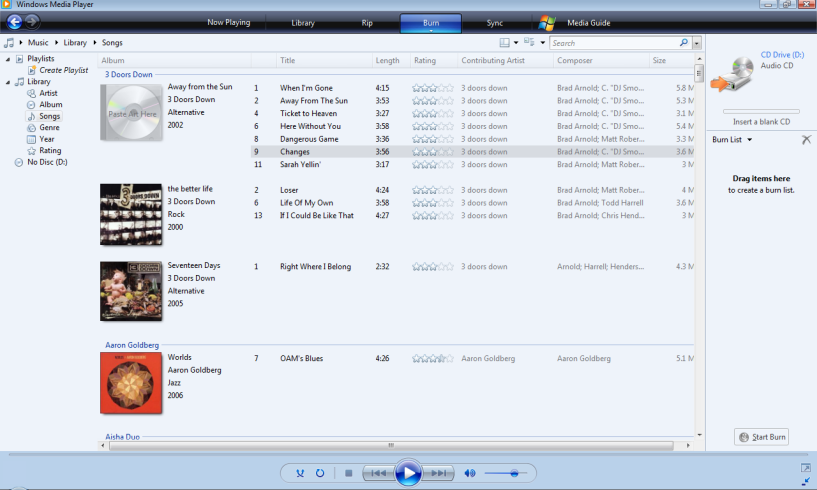Open the Media Guide tab
The width and height of the screenshot is (817, 490).
pyautogui.click(x=588, y=23)
